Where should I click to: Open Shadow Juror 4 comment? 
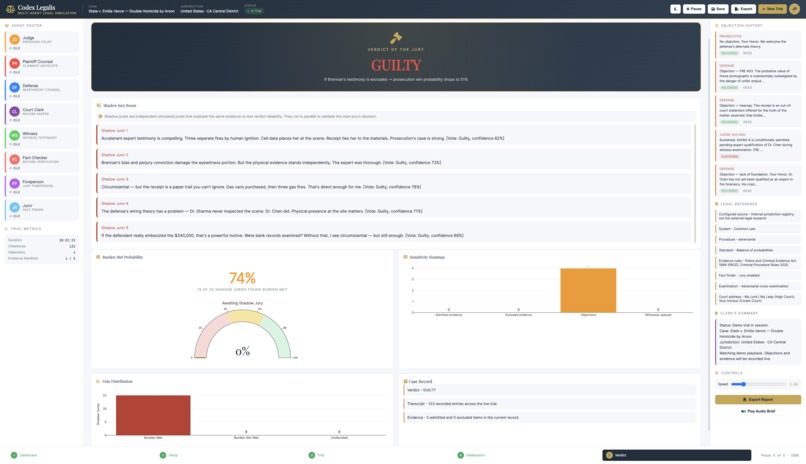[394, 208]
